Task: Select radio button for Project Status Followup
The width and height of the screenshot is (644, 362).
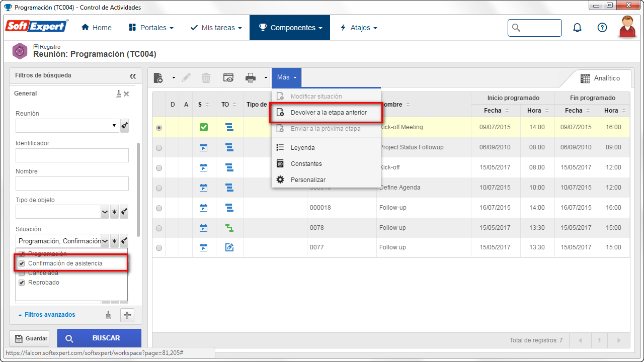Action: click(159, 148)
